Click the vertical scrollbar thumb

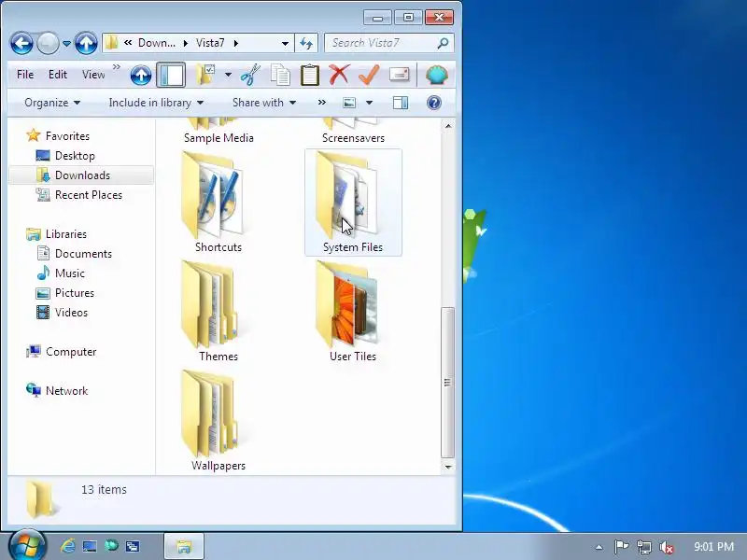tap(447, 383)
